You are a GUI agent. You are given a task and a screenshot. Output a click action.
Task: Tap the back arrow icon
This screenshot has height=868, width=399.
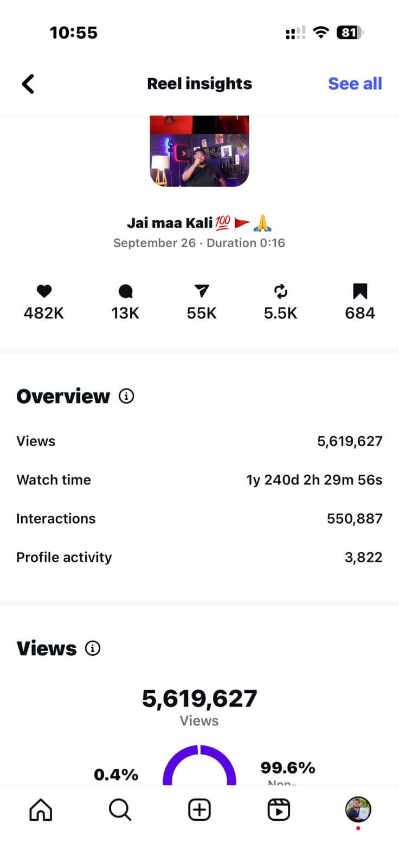[28, 84]
